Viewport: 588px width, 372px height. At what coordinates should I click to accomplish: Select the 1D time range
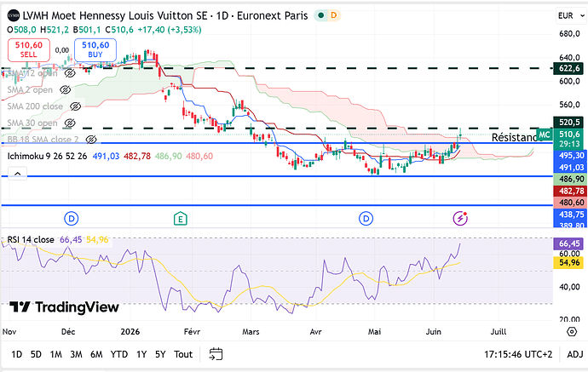[16, 354]
